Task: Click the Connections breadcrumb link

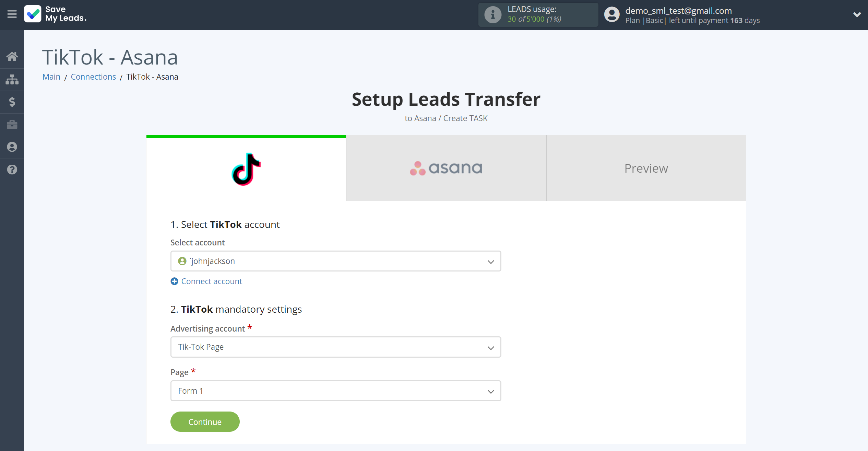Action: pos(93,77)
